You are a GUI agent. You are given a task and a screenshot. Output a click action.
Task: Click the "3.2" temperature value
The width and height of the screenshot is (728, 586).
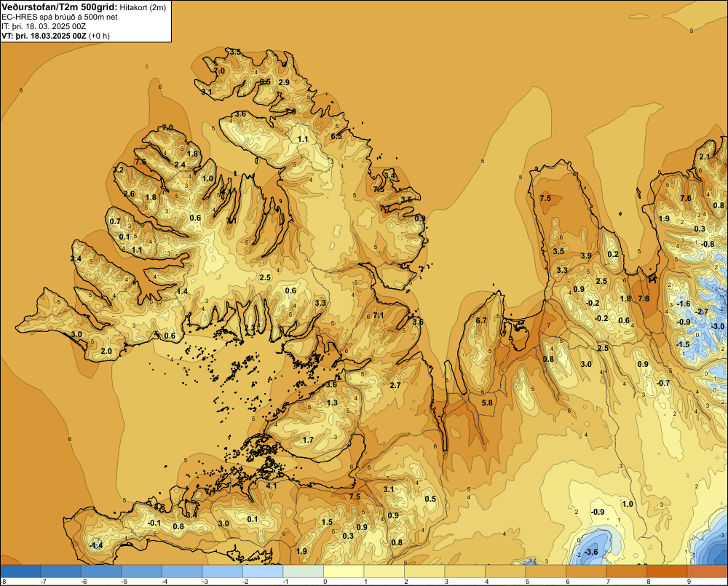coord(119,170)
